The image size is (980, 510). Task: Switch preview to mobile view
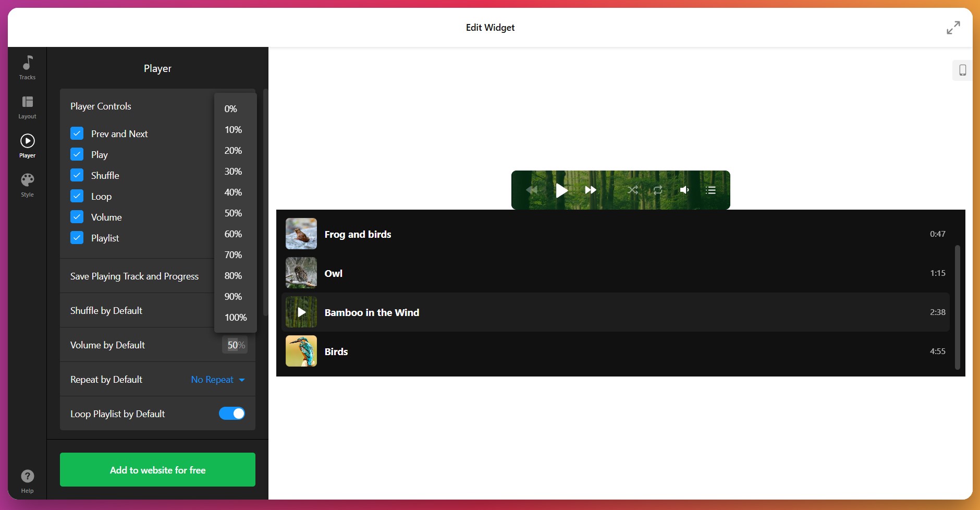tap(962, 69)
